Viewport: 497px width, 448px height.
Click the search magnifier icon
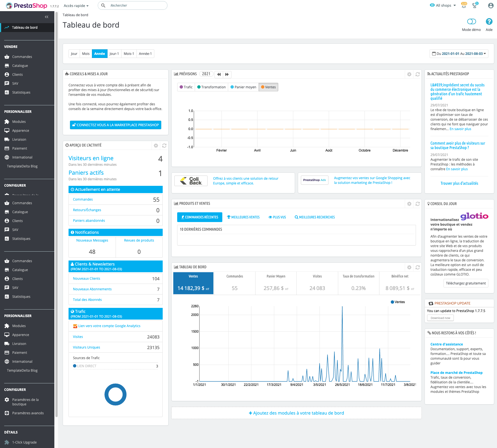pos(103,6)
